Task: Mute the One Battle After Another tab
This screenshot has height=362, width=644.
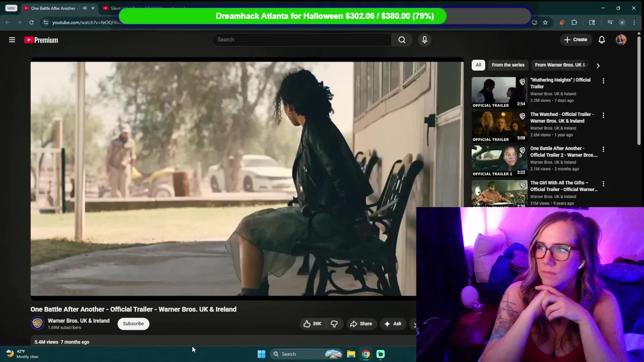Action: [85, 8]
